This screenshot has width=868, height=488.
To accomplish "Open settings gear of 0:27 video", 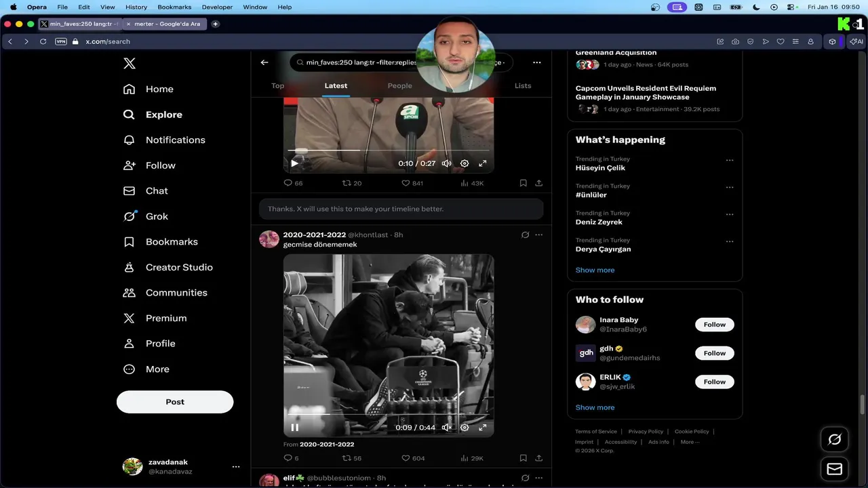I will [465, 163].
